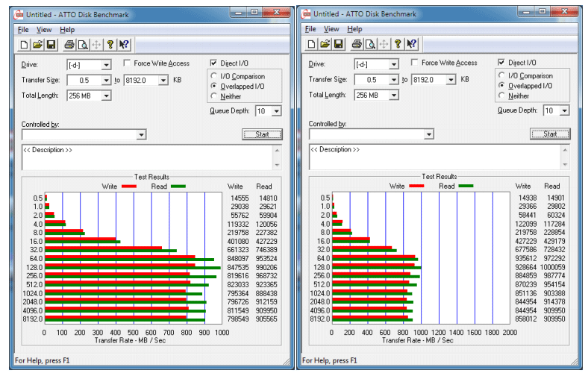
Task: Open Transfer Size 0.5 dropdown in right window
Action: point(394,80)
